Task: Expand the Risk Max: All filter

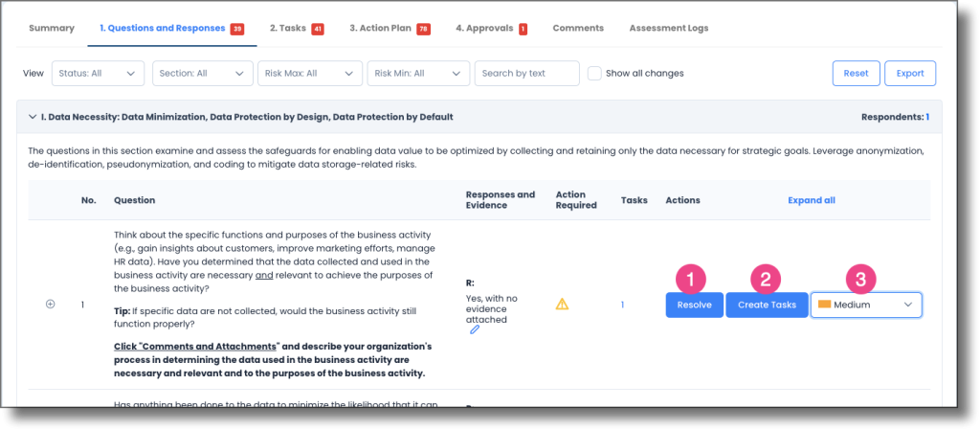Action: 310,73
